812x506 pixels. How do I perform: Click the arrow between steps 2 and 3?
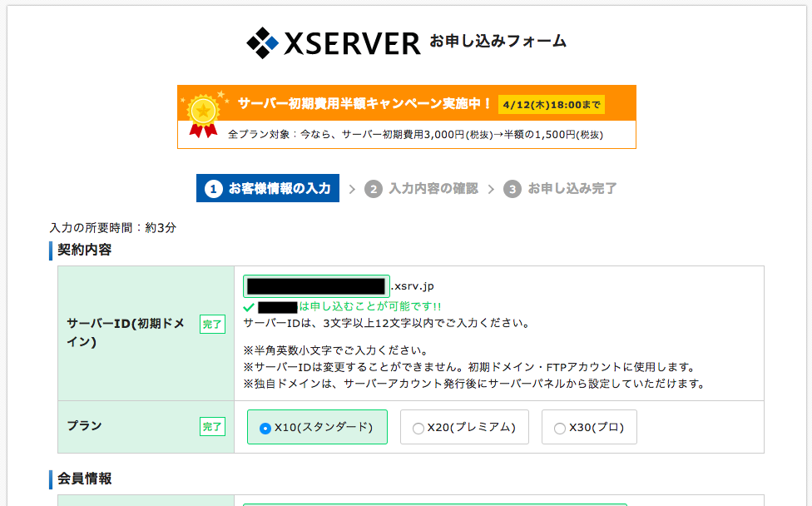491,189
